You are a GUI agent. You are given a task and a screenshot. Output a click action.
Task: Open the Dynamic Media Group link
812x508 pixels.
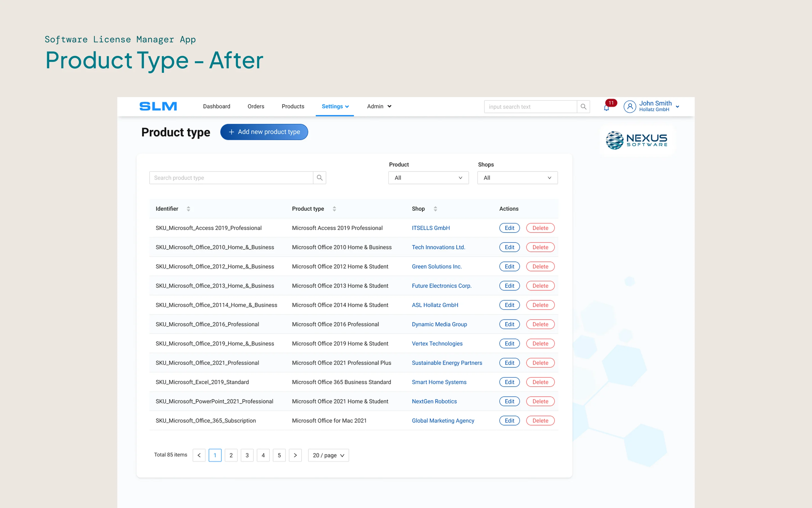[439, 324]
